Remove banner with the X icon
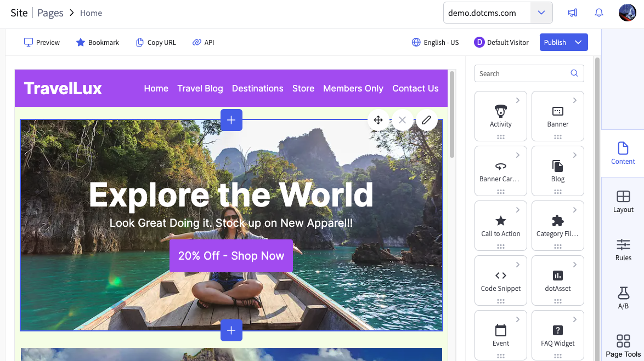This screenshot has height=361, width=644. pyautogui.click(x=403, y=120)
